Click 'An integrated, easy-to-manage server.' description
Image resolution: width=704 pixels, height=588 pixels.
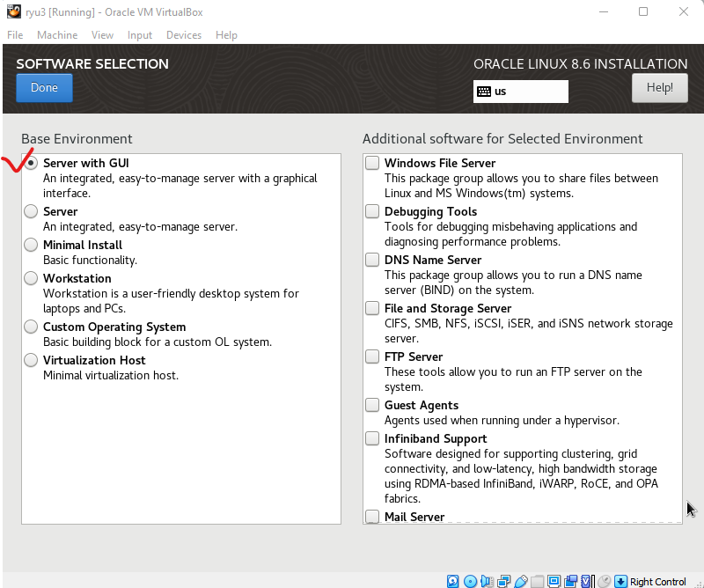click(140, 227)
